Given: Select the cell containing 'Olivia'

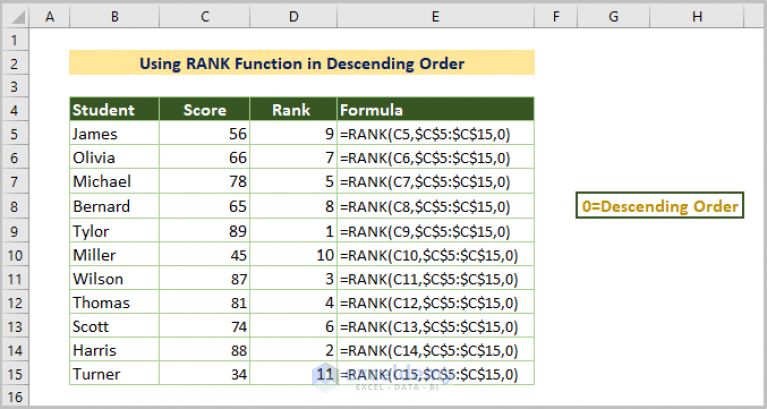Looking at the screenshot, I should click(114, 157).
